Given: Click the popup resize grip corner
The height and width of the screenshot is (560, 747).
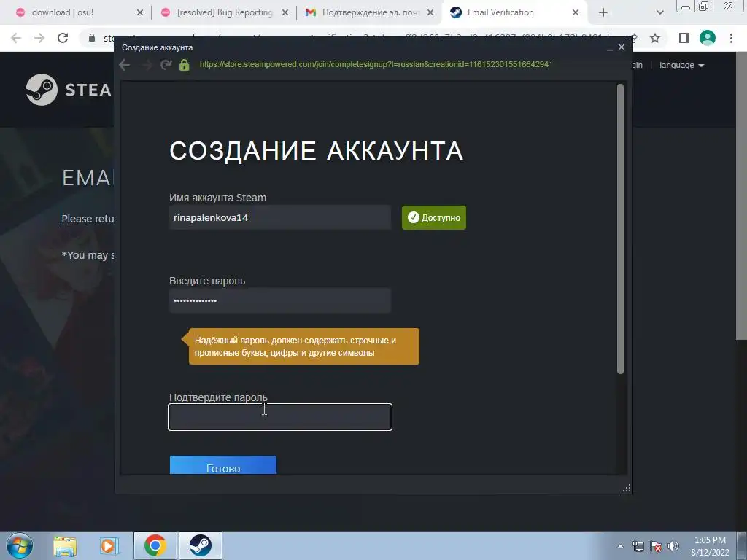Looking at the screenshot, I should [627, 488].
